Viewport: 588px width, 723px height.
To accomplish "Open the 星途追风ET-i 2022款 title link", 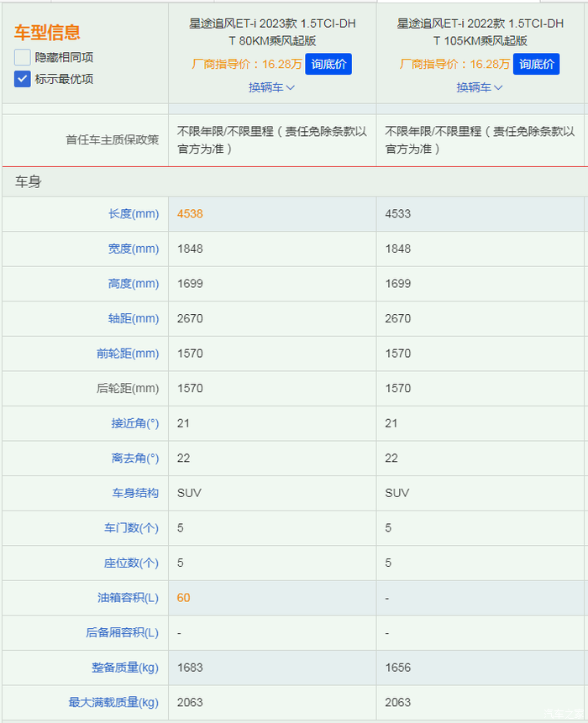I will coord(480,32).
